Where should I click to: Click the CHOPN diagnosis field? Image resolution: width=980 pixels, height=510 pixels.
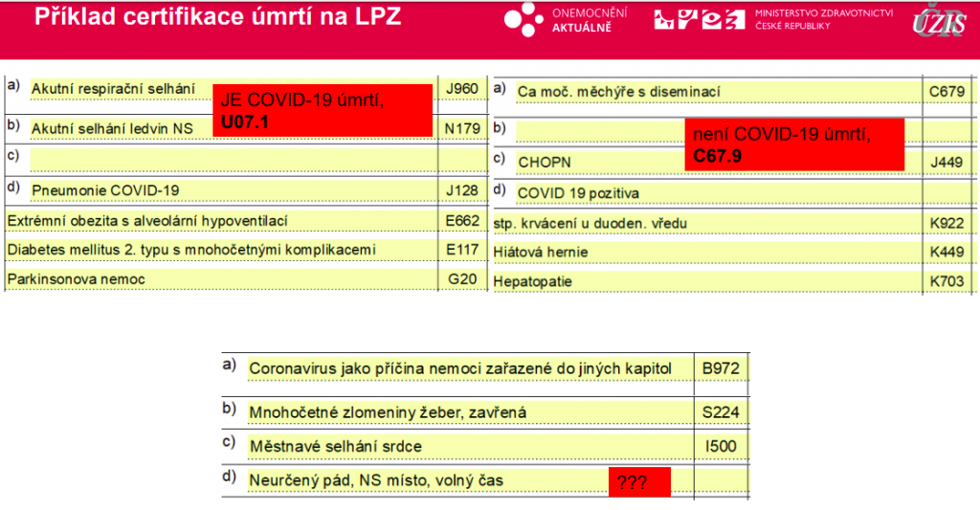pos(544,162)
